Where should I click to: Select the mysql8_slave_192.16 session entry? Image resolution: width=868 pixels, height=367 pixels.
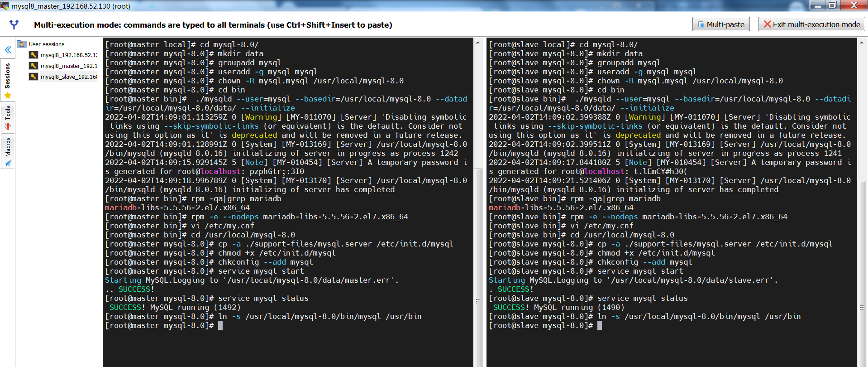68,77
